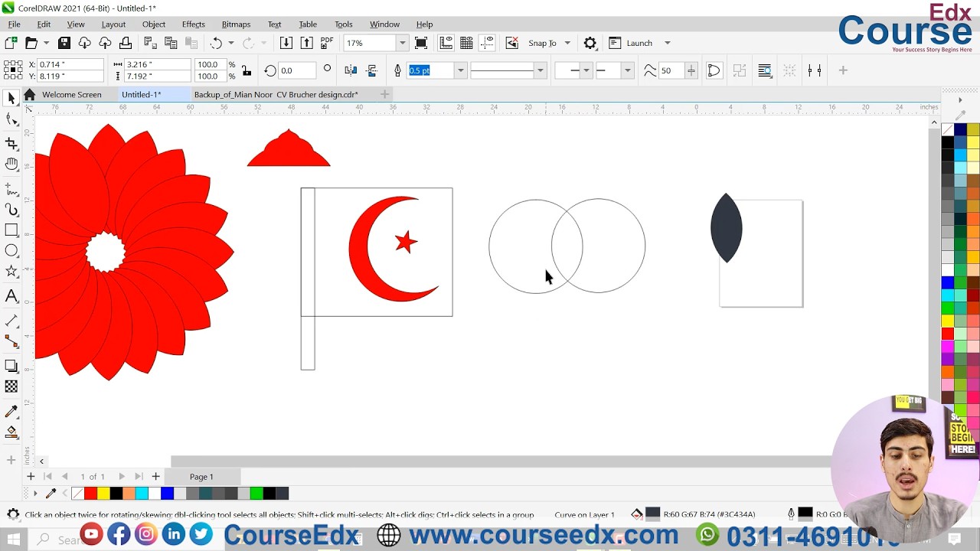980x551 pixels.
Task: Select the Pick tool
Action: [11, 98]
